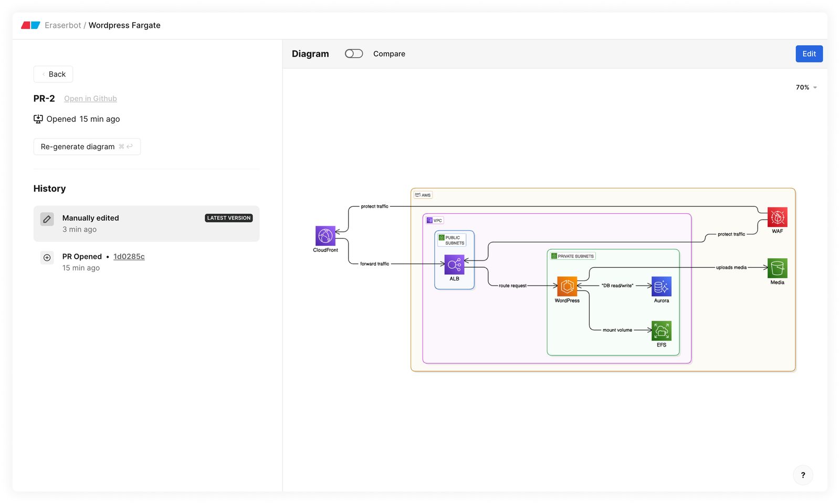Select the CloudFront node icon

pyautogui.click(x=325, y=236)
